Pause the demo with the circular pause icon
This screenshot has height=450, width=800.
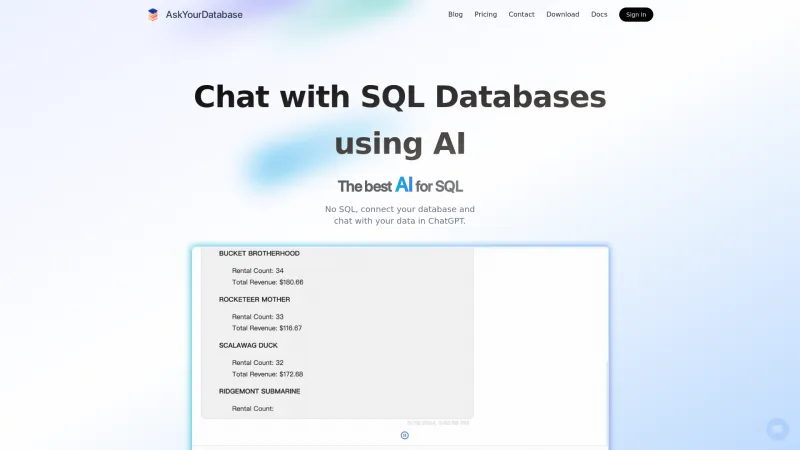coord(405,435)
